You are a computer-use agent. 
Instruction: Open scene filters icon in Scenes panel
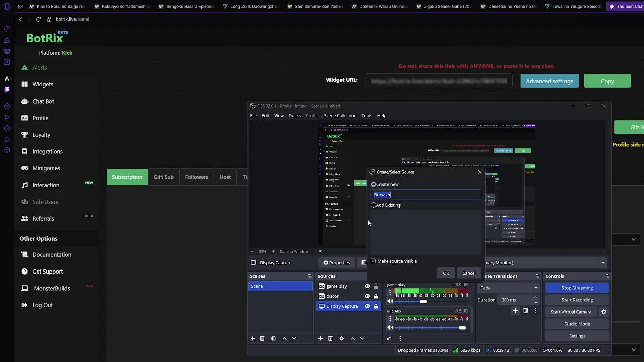(273, 338)
